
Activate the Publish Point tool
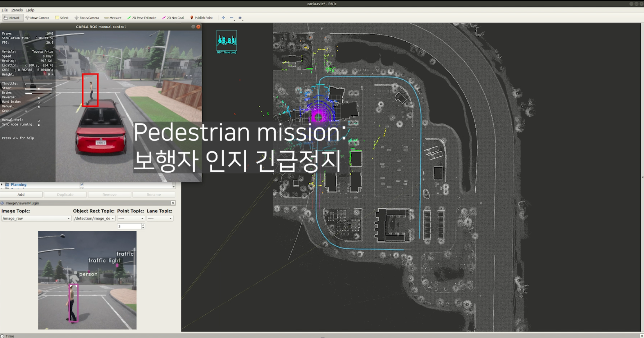click(201, 18)
